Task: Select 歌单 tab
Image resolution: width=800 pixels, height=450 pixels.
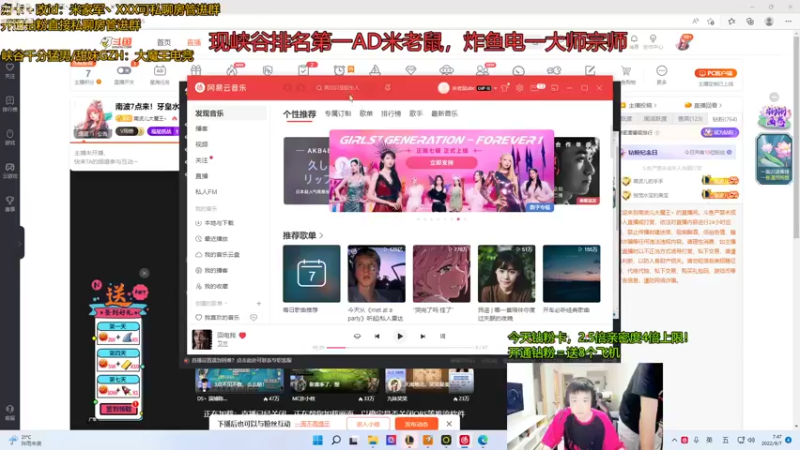Action: point(366,114)
